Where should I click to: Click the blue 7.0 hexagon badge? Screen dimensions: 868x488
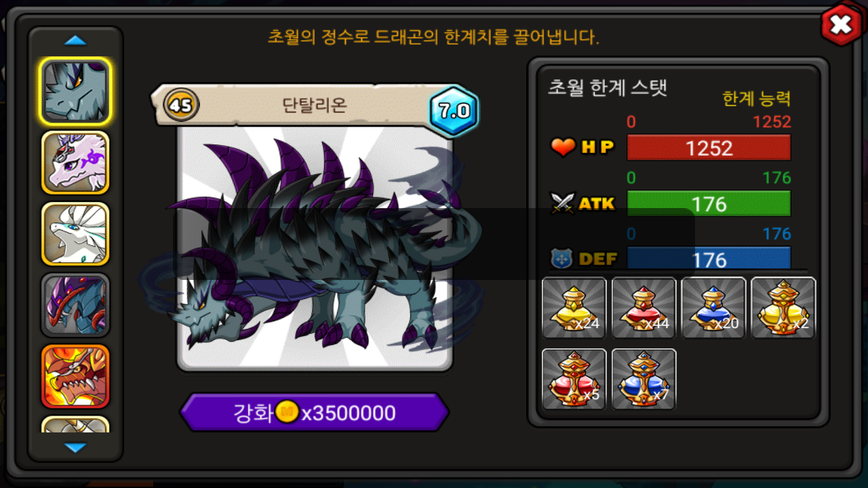coord(454,111)
